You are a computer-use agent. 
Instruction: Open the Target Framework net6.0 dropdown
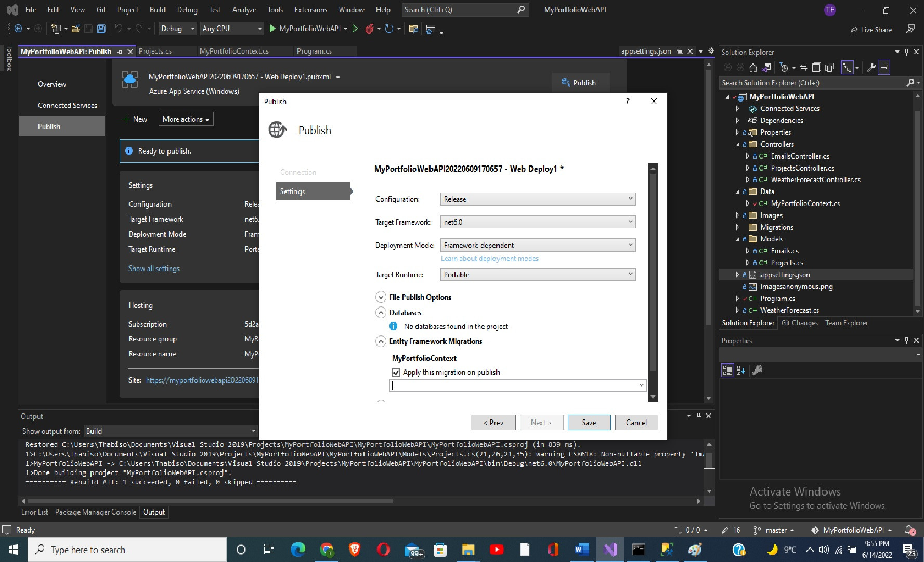(538, 222)
